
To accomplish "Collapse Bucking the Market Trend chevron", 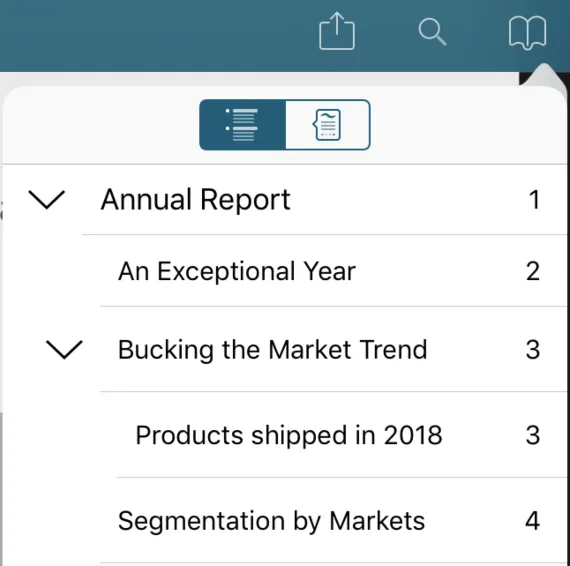I will click(64, 350).
